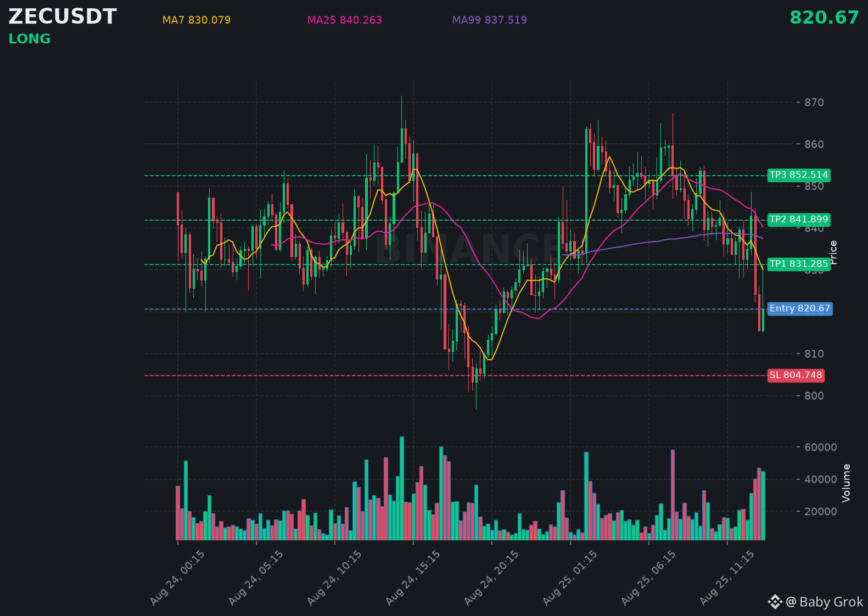This screenshot has height=616, width=868.
Task: Click the Aug 24, 00:15 time label
Action: coord(177,578)
